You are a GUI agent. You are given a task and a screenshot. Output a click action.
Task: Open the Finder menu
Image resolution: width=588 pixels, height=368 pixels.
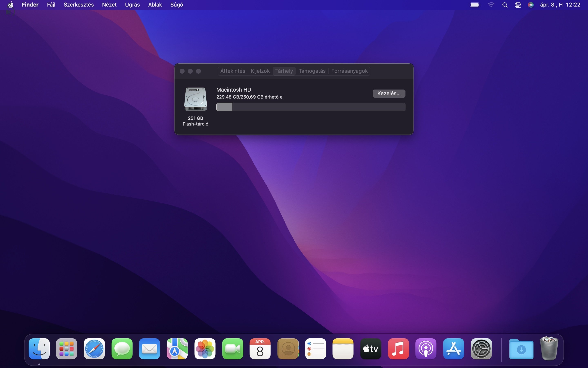[x=30, y=5]
